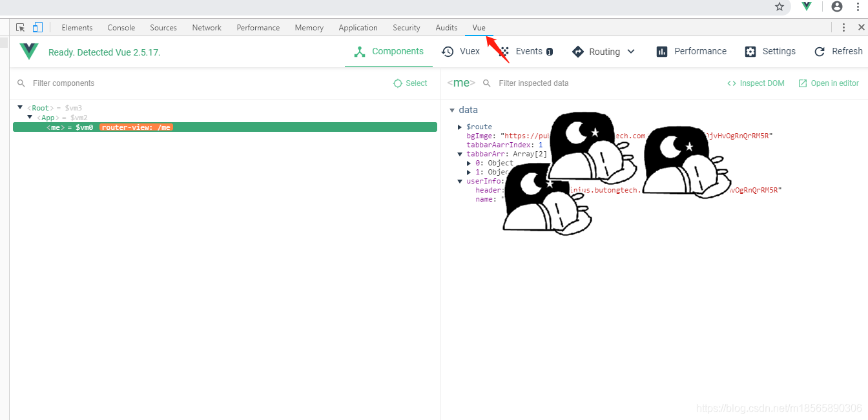Click the Vue logo in devtools header
The width and height of the screenshot is (868, 420).
point(28,52)
